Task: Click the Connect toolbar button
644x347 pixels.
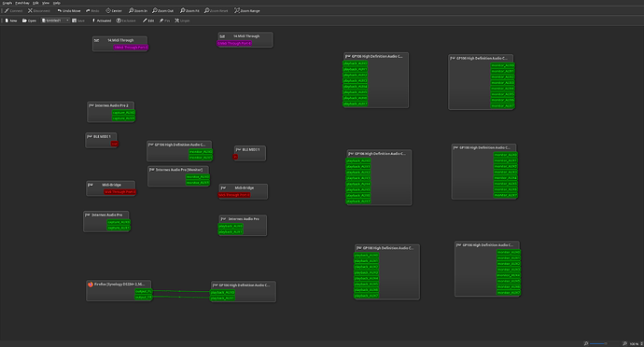Action: (14, 10)
